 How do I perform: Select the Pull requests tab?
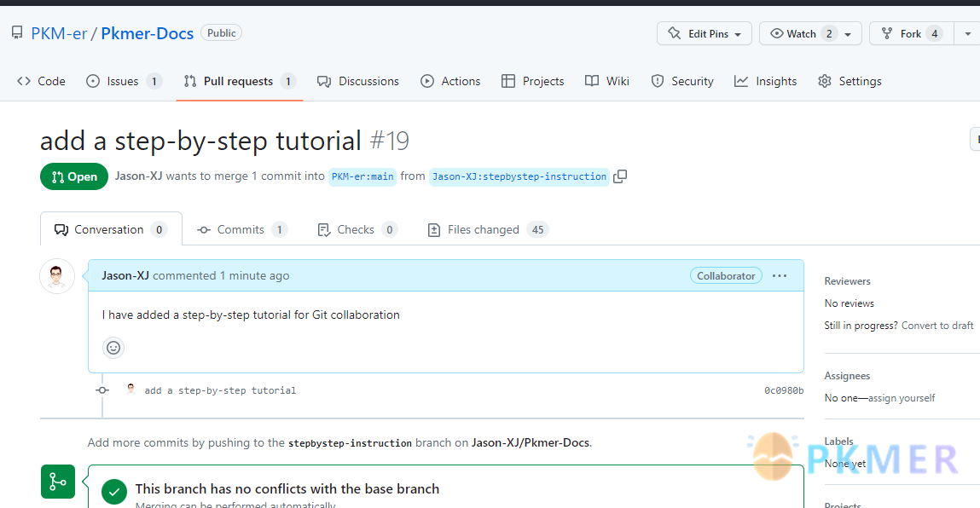(x=240, y=81)
